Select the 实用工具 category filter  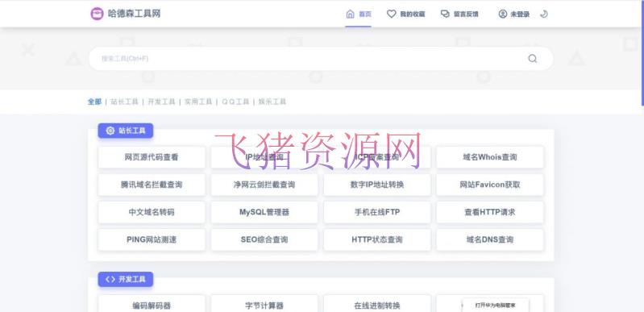pyautogui.click(x=198, y=102)
